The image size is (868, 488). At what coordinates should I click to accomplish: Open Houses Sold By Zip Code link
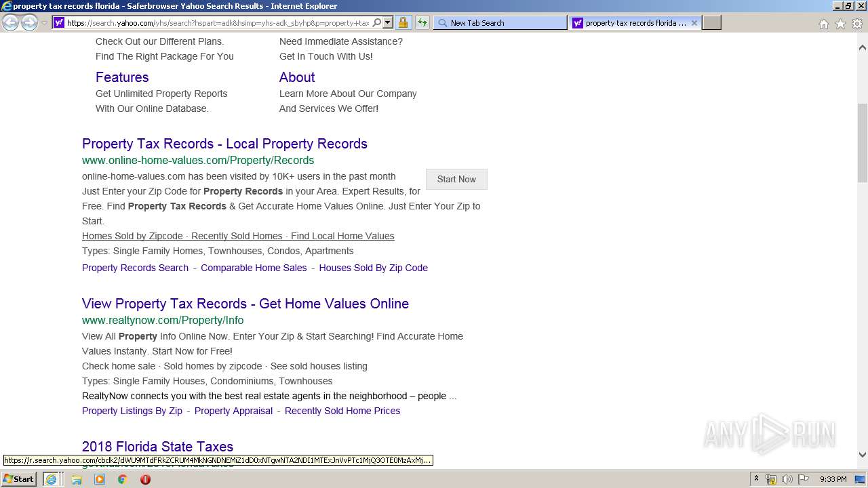[x=373, y=268]
